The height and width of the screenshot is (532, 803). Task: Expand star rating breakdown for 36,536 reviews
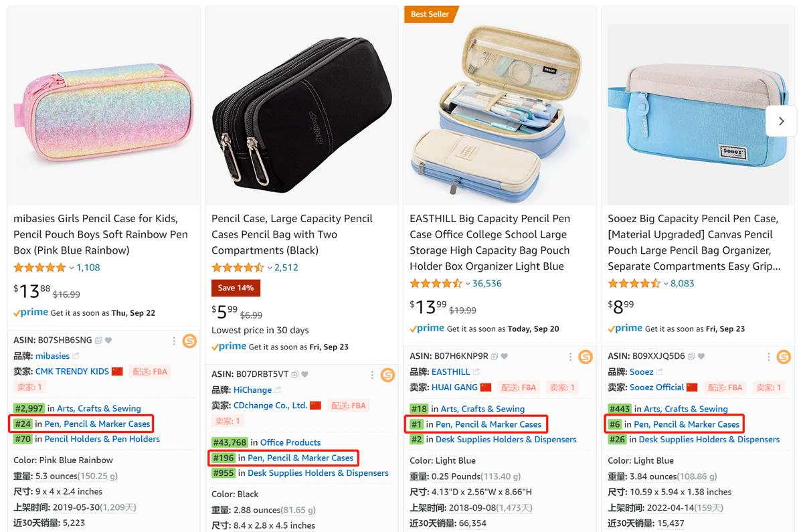pos(468,284)
